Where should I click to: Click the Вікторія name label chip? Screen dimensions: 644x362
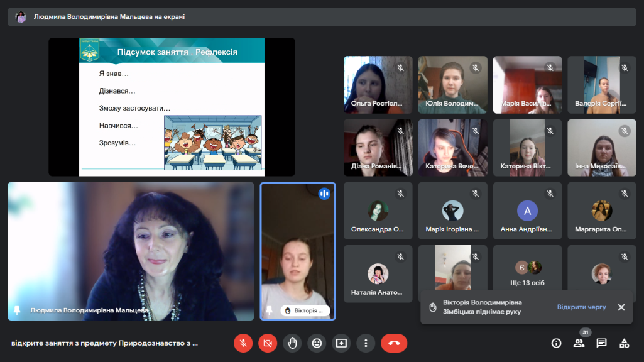(305, 310)
